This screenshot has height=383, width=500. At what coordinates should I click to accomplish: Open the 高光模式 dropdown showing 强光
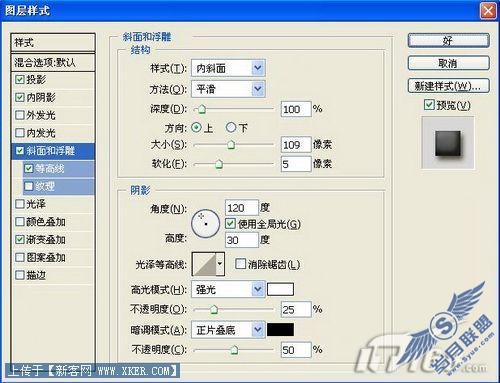(228, 289)
